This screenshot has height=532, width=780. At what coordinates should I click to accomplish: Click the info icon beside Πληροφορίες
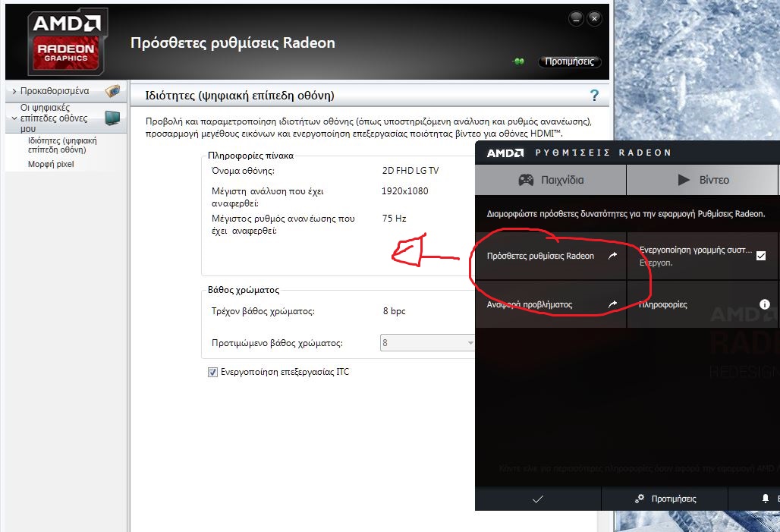765,304
